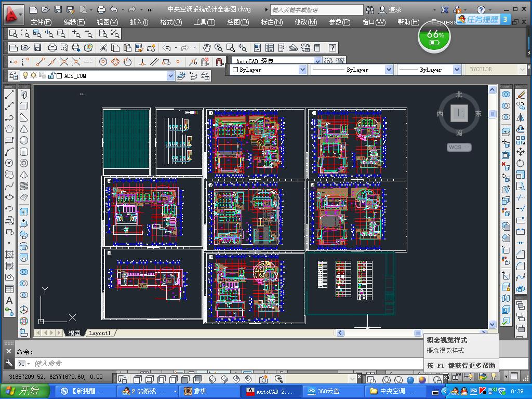Image resolution: width=532 pixels, height=399 pixels.
Task: Choose the multiline Text tool (A)
Action: click(9, 300)
